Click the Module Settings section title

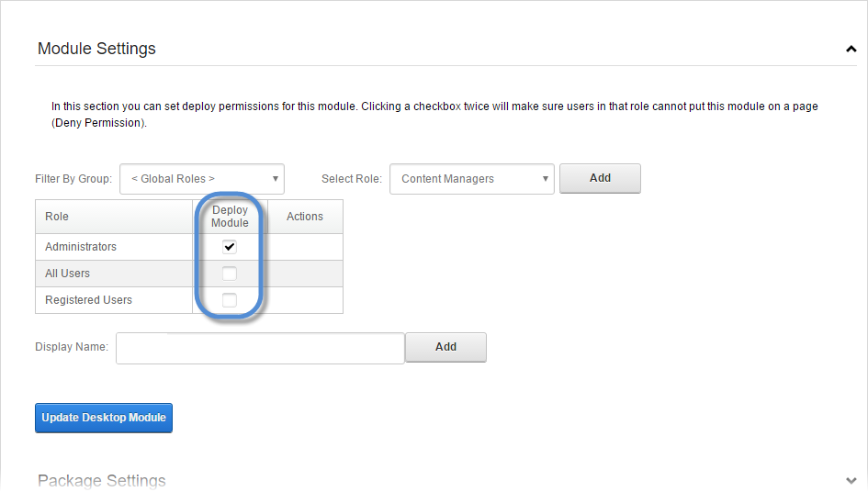point(96,49)
